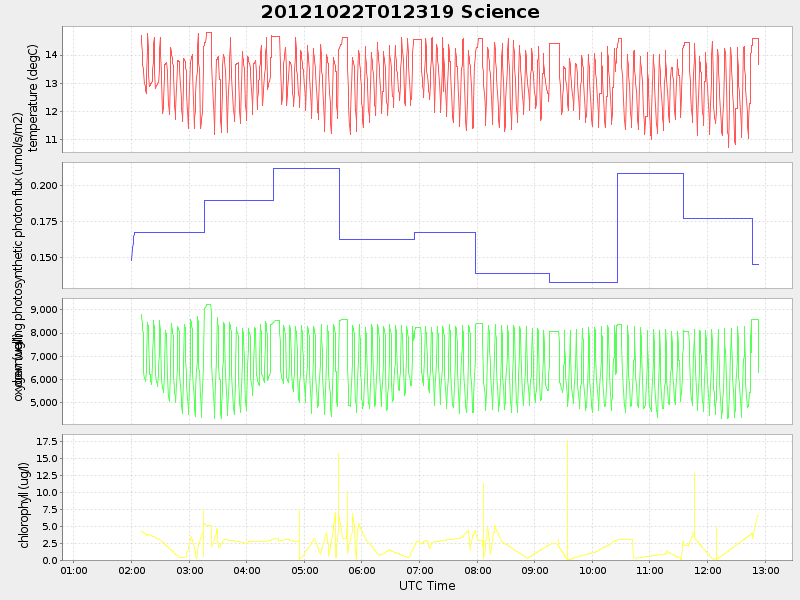Click temperature tick value 14
This screenshot has height=600, width=800.
[52, 55]
